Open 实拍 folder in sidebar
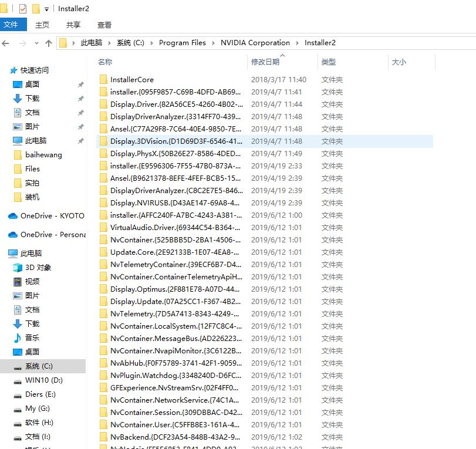The width and height of the screenshot is (476, 449). pyautogui.click(x=32, y=183)
